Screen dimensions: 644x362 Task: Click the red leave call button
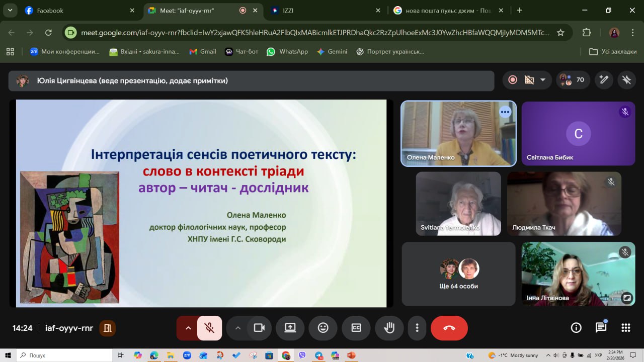point(449,328)
